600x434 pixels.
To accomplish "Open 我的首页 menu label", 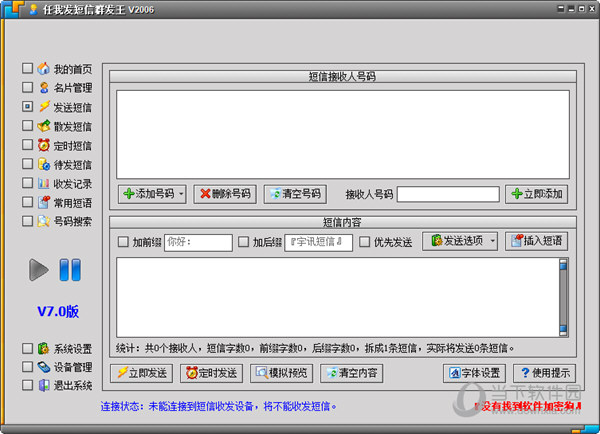I will pos(73,69).
